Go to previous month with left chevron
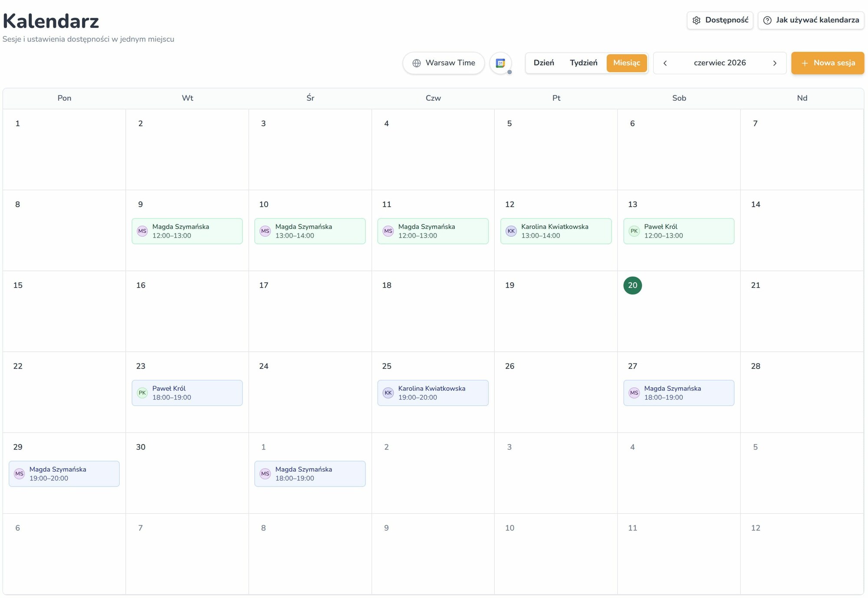The height and width of the screenshot is (598, 868). pyautogui.click(x=665, y=63)
